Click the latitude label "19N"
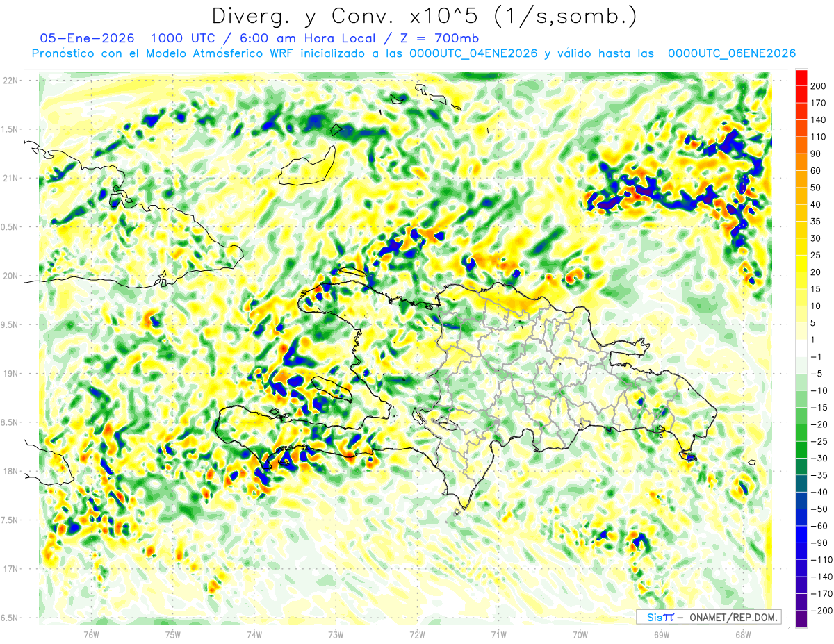834x644 pixels. [x=10, y=374]
